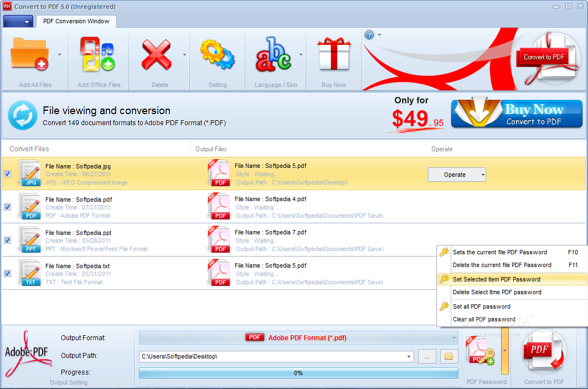Expand the Delete dropdown arrow
The height and width of the screenshot is (389, 588).
(x=184, y=55)
